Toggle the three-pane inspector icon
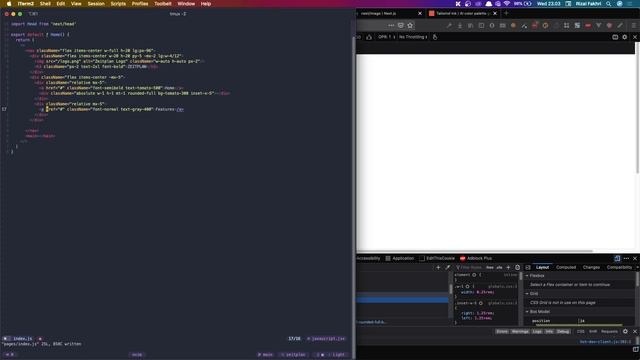The image size is (640, 360). coord(528,267)
